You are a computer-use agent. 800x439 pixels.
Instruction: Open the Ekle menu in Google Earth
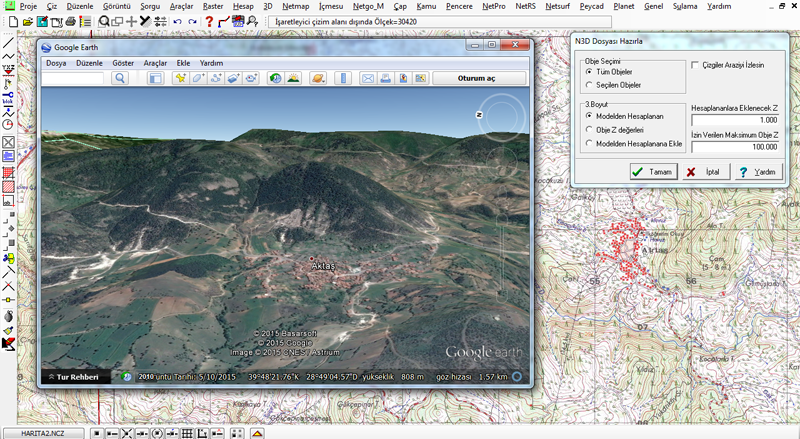pos(183,63)
